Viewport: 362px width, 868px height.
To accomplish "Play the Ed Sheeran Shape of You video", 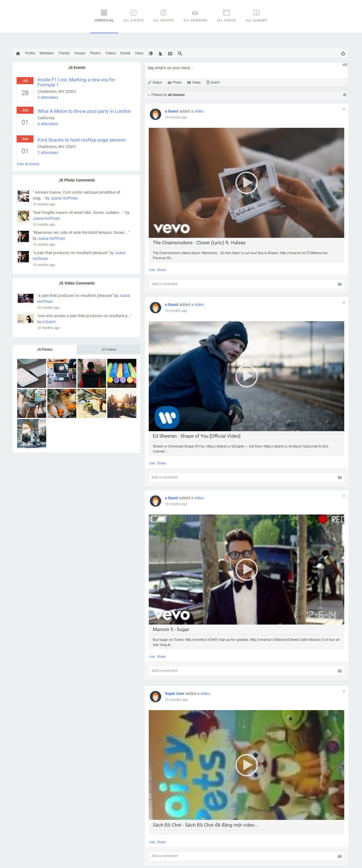I will (x=246, y=376).
